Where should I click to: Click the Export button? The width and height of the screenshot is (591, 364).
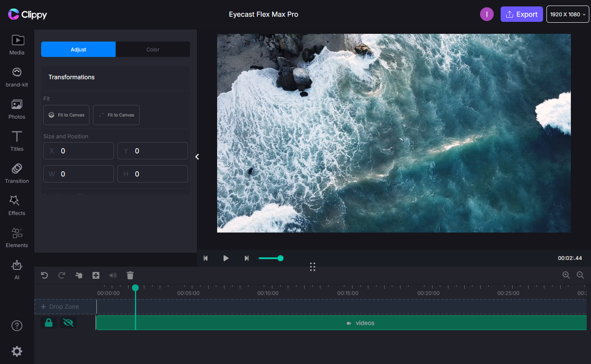522,14
